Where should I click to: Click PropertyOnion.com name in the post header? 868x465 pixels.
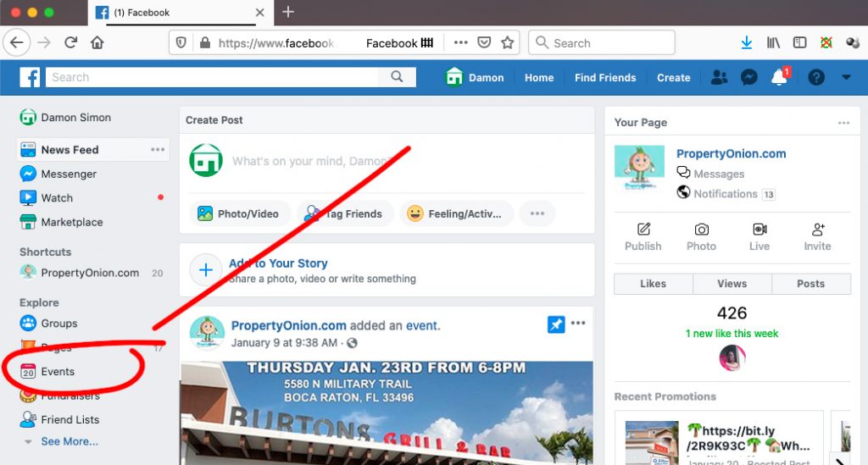(289, 325)
